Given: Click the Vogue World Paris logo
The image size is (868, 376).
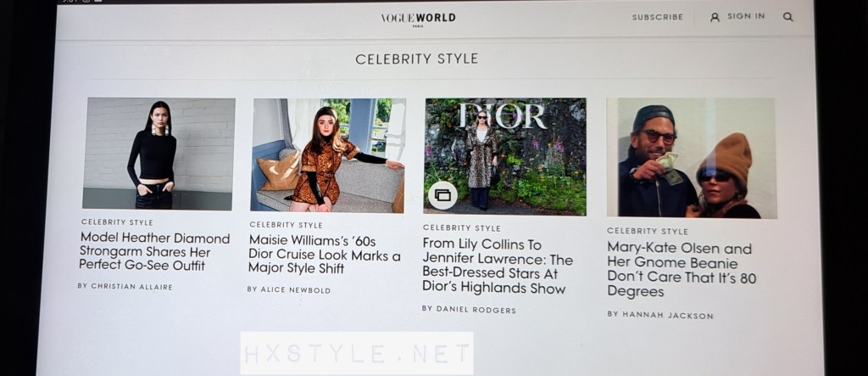Looking at the screenshot, I should [x=419, y=19].
